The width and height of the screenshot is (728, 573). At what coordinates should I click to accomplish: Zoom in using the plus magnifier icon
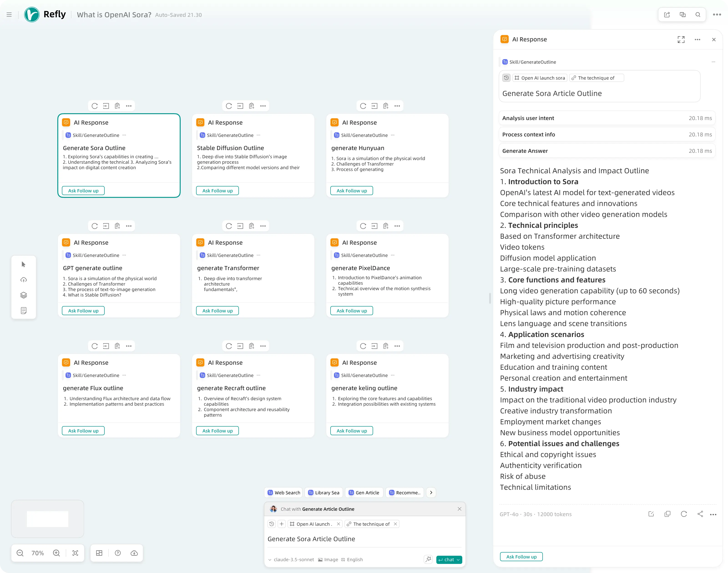click(x=56, y=553)
